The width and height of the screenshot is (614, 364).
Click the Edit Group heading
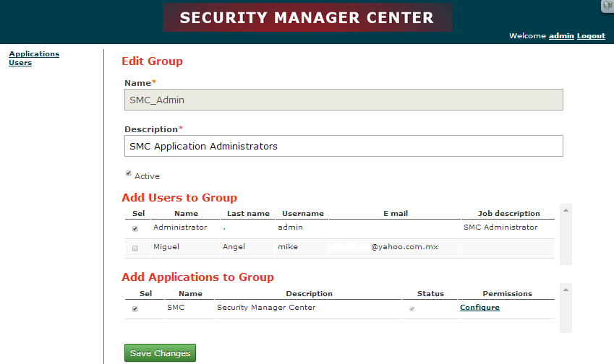click(152, 61)
